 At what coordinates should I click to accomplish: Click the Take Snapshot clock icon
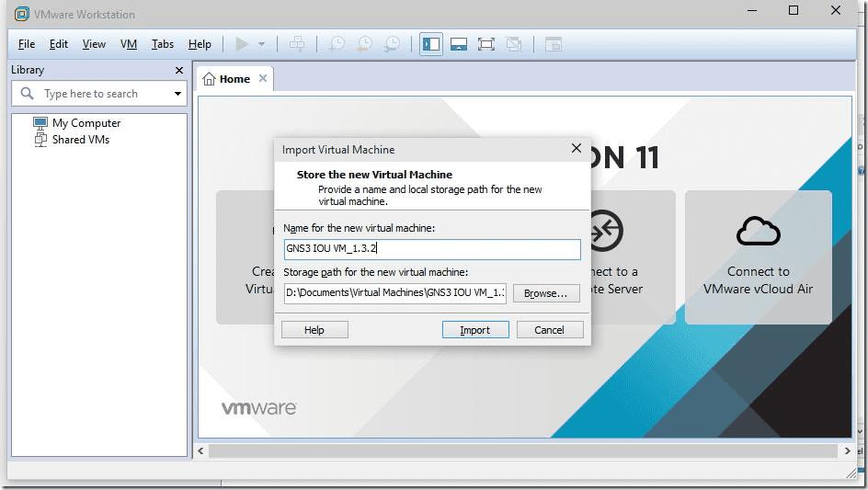tap(337, 44)
